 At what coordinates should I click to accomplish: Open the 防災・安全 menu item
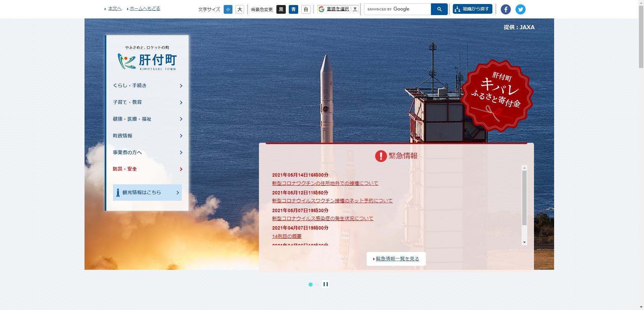pos(147,169)
